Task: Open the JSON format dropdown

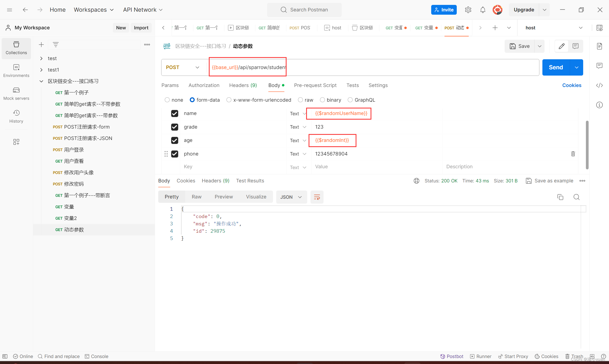Action: pos(291,197)
